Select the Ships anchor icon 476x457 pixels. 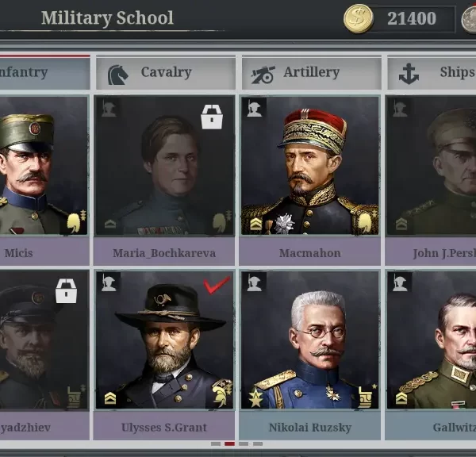tap(409, 74)
